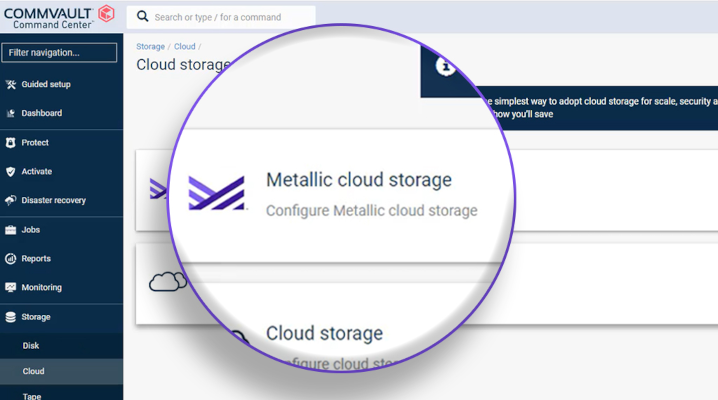This screenshot has height=400, width=718.
Task: Click Configure Metallic cloud storage text
Action: click(372, 211)
